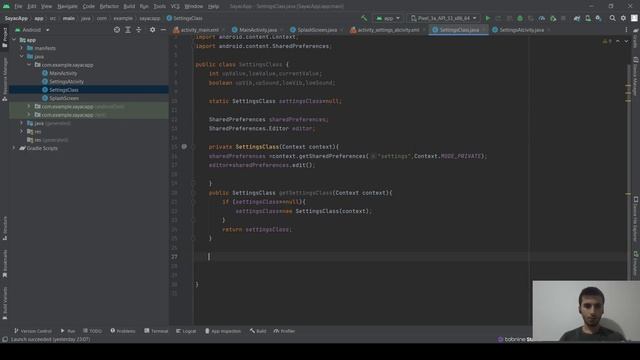
Task: Open Device File Explorer side tab
Action: (x=636, y=219)
